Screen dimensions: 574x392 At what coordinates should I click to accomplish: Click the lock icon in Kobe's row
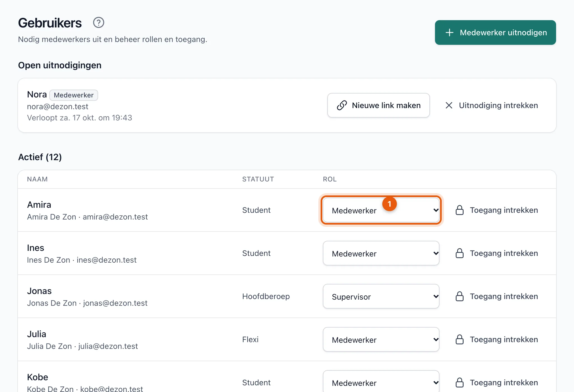pyautogui.click(x=460, y=382)
